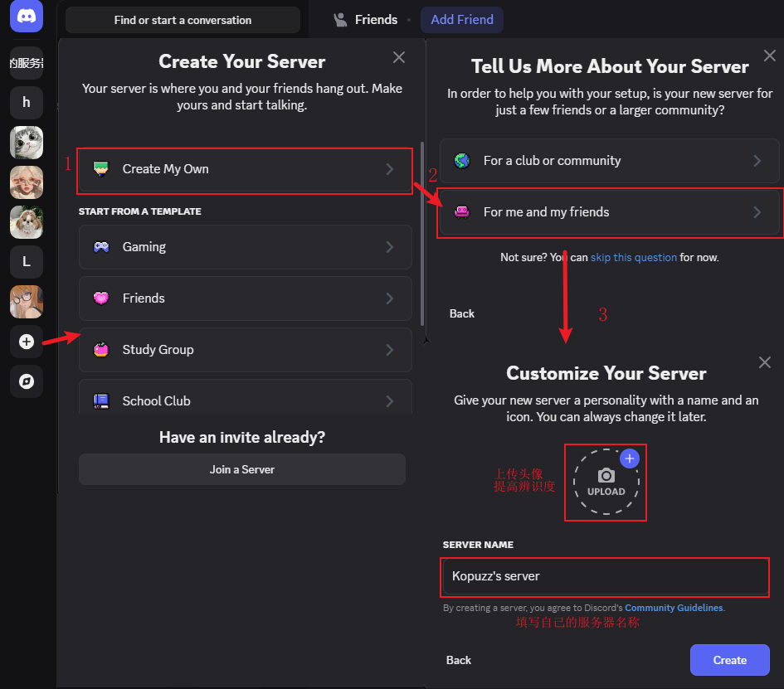Choose the Create My Own option
This screenshot has width=784, height=689.
[x=245, y=169]
